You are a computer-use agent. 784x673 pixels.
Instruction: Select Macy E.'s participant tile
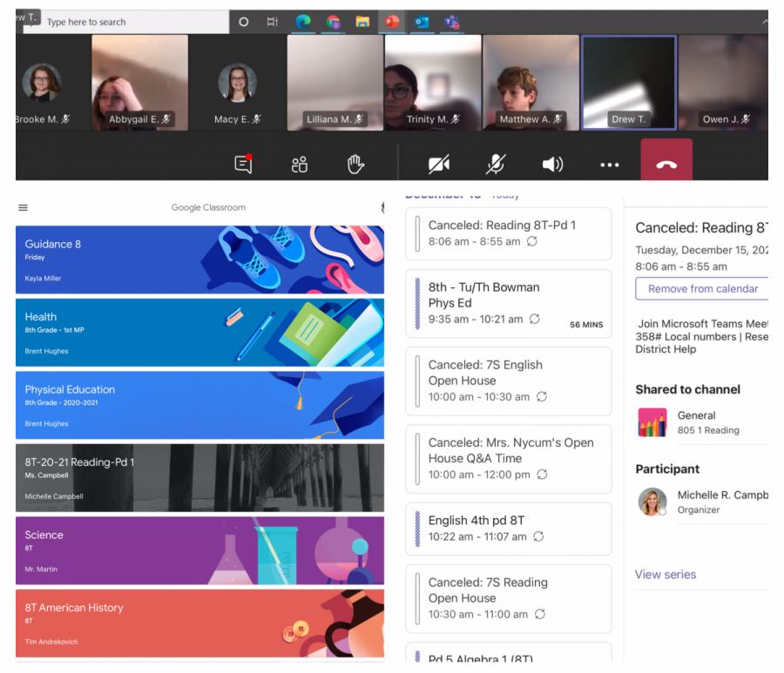(238, 83)
